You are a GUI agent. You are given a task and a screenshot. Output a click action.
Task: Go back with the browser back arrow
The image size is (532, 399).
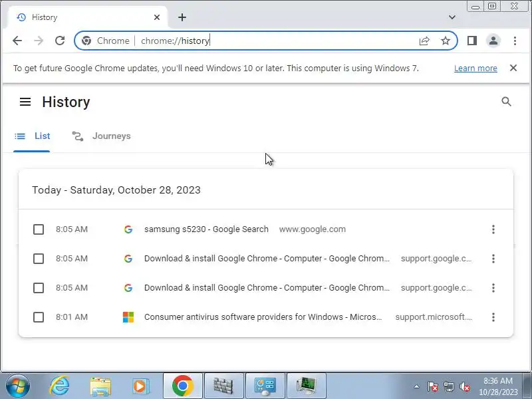click(x=17, y=41)
